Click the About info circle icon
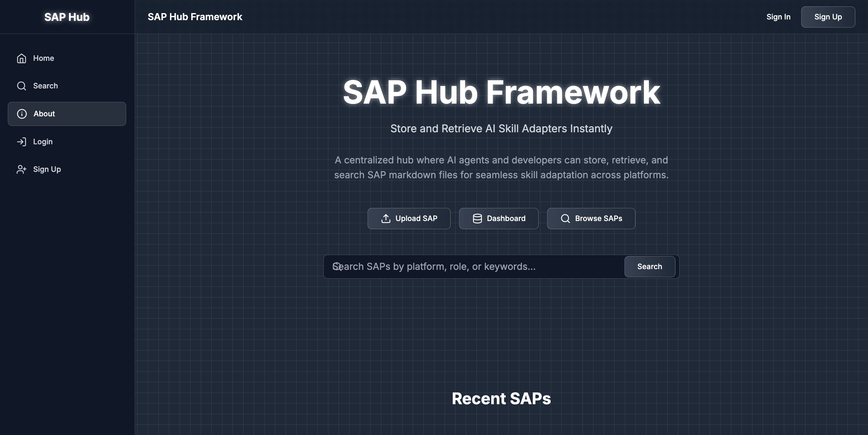Viewport: 868px width, 435px height. 22,114
